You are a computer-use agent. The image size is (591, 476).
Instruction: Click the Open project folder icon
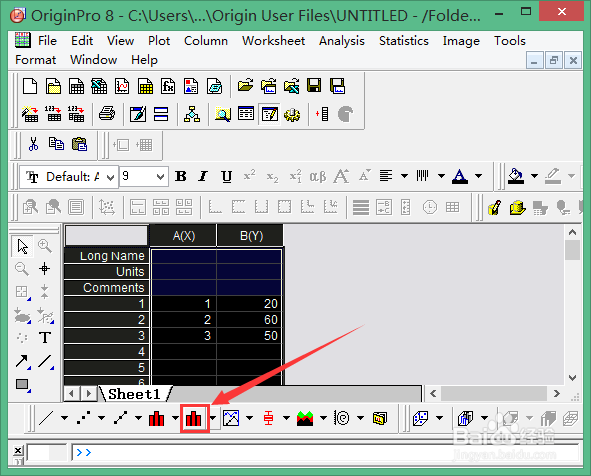pos(245,86)
